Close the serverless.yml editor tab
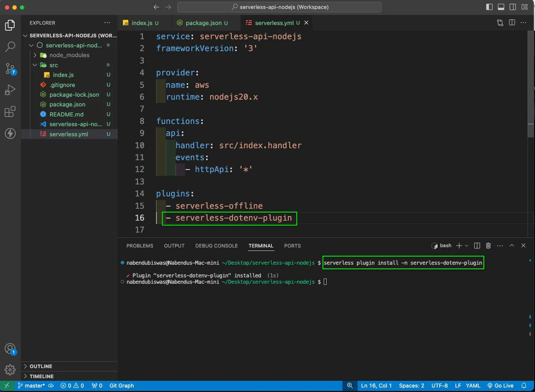The image size is (535, 392). tap(307, 23)
